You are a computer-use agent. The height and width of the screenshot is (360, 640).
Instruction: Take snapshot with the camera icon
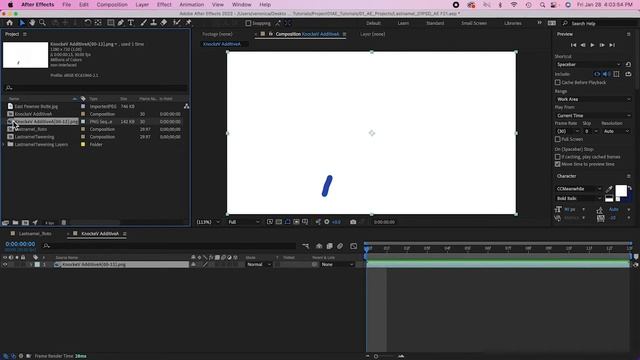[x=353, y=222]
